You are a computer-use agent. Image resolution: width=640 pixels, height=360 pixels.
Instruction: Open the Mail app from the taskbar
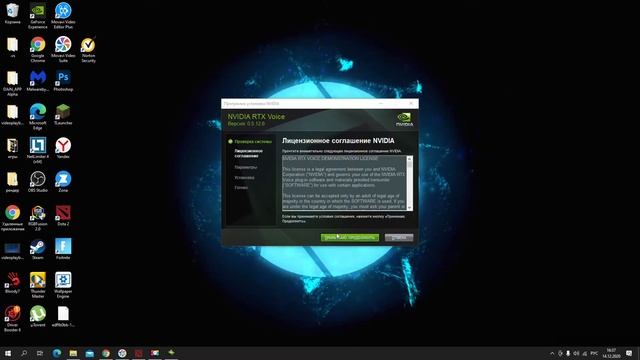tap(89, 353)
